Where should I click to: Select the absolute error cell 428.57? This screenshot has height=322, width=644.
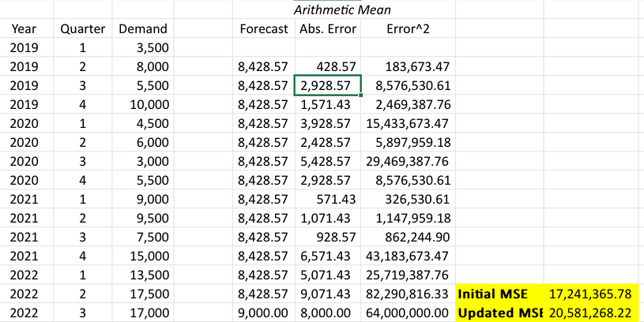tap(328, 67)
